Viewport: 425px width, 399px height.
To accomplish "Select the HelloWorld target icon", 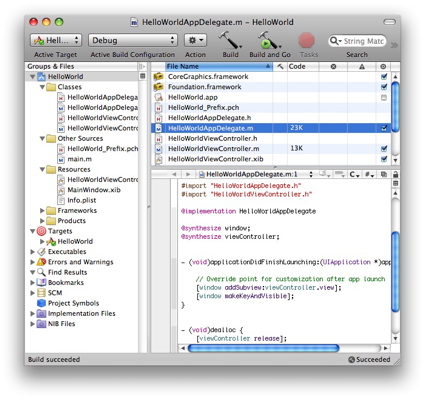I will coord(51,241).
